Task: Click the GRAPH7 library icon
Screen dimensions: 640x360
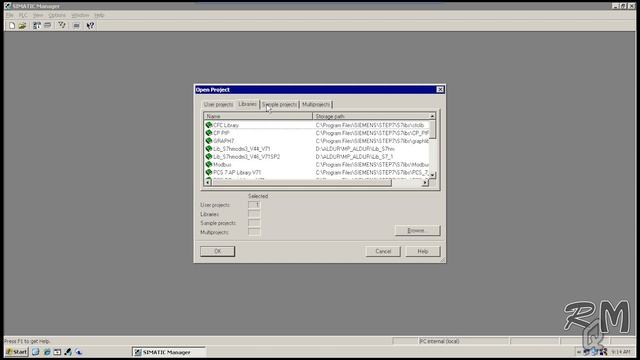Action: point(209,141)
